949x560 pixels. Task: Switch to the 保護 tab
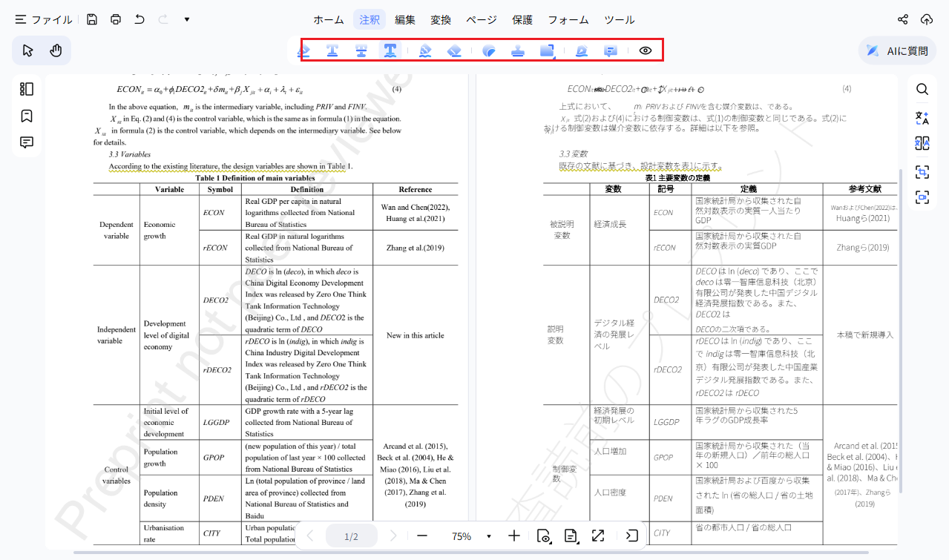(522, 20)
